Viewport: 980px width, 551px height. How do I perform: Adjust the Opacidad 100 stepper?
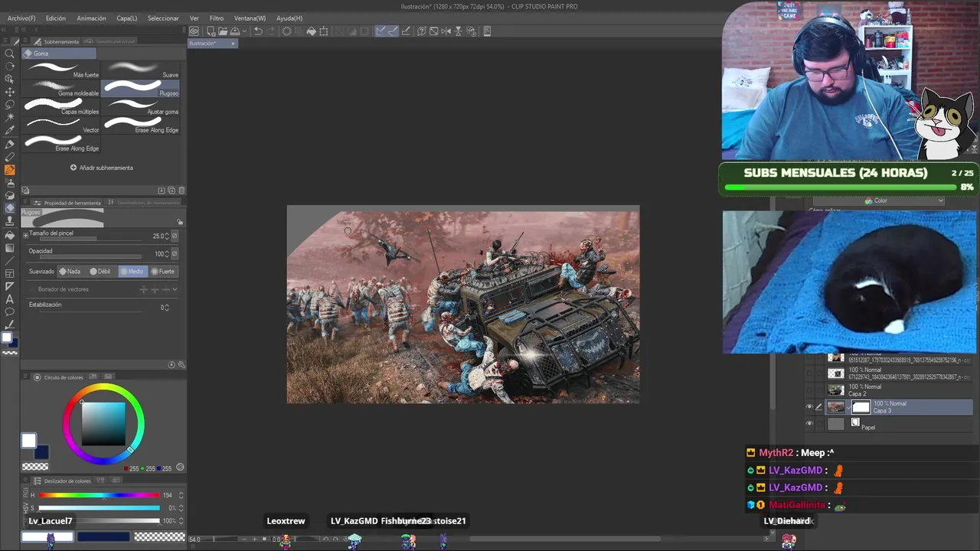coord(167,254)
